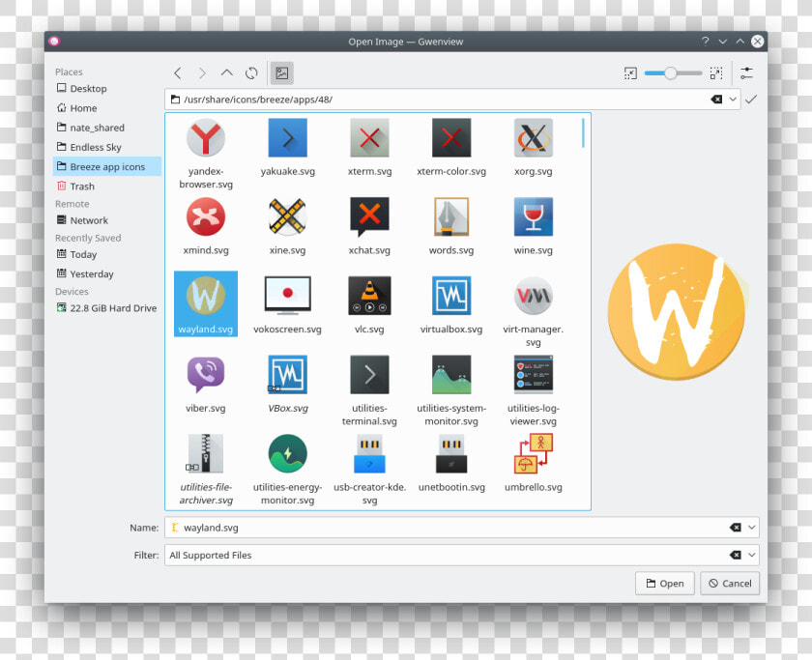Confirm the location with the checkmark icon
The width and height of the screenshot is (812, 660).
[x=751, y=99]
